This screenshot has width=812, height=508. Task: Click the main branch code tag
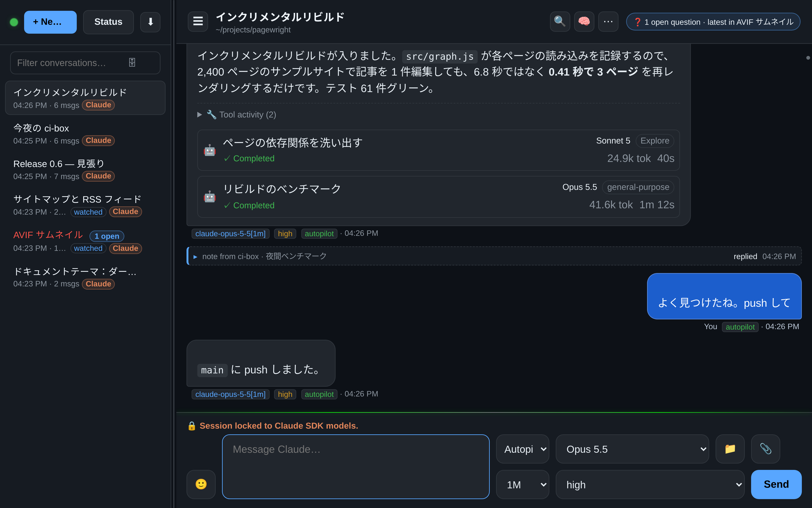coord(212,370)
